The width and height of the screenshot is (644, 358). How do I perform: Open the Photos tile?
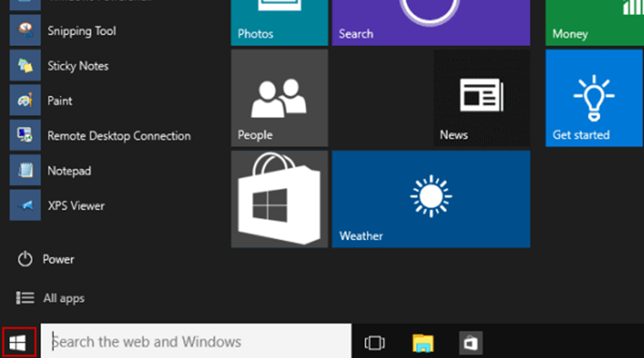279,22
